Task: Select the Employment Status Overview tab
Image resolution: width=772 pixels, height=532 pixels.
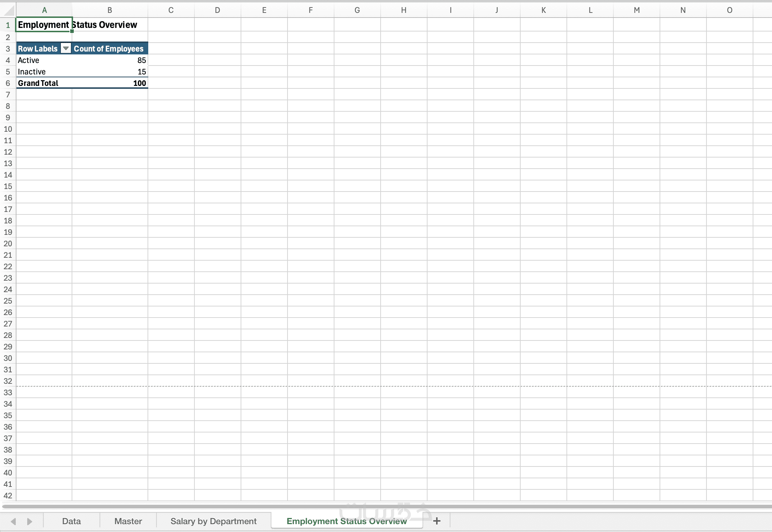Action: point(346,521)
